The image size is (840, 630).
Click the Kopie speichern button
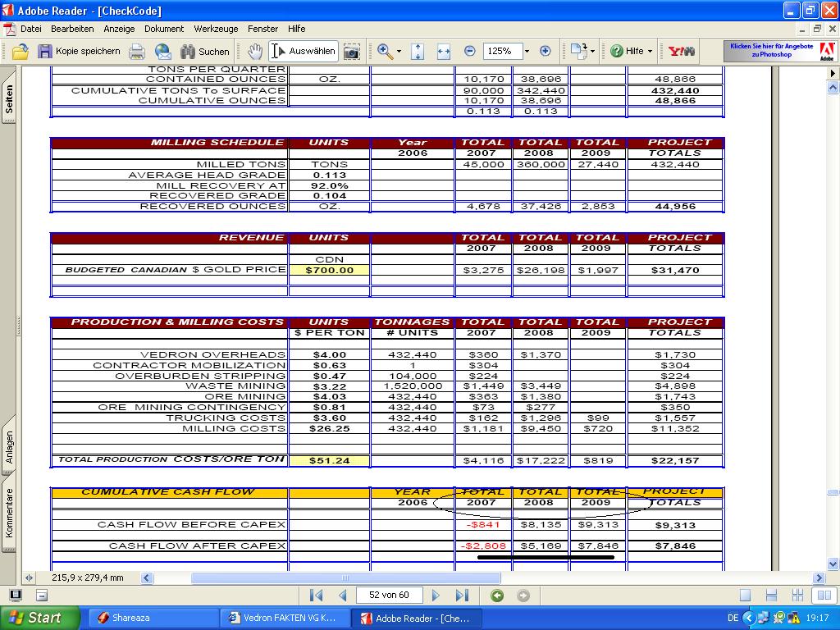(x=79, y=51)
